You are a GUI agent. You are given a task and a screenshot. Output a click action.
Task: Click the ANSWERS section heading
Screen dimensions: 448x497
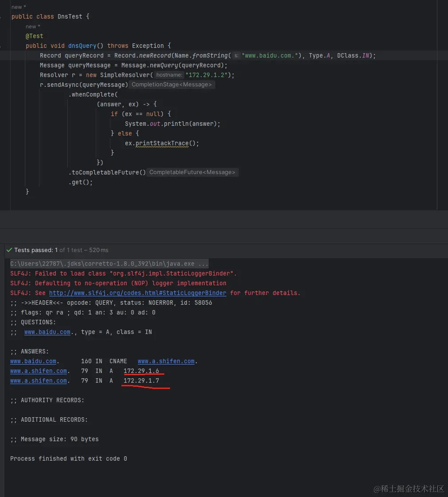(30, 352)
